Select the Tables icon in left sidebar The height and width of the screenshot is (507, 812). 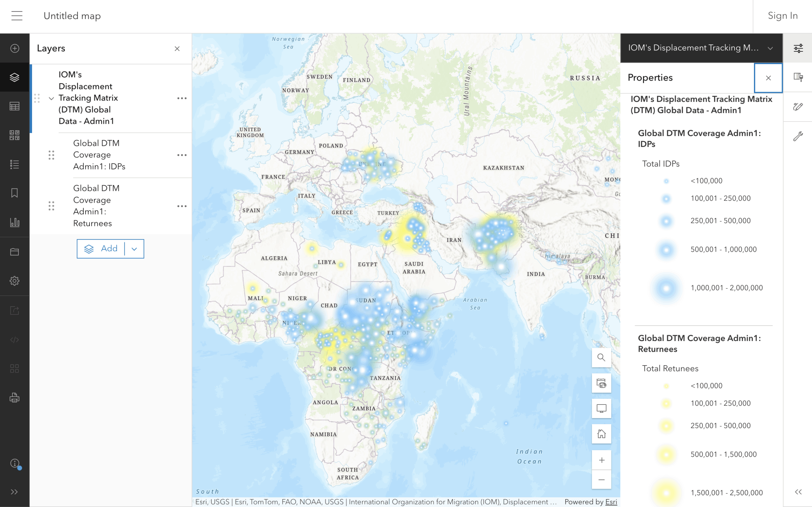[15, 106]
